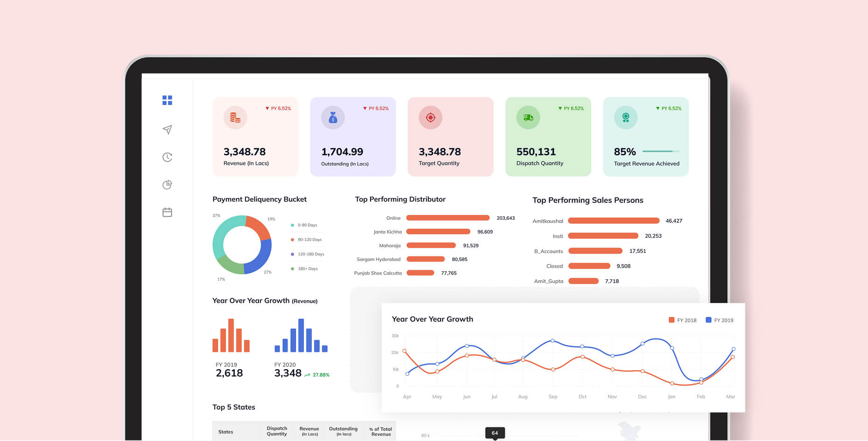This screenshot has height=441, width=868.
Task: Select the Amitkaushal sales person bar
Action: (613, 221)
